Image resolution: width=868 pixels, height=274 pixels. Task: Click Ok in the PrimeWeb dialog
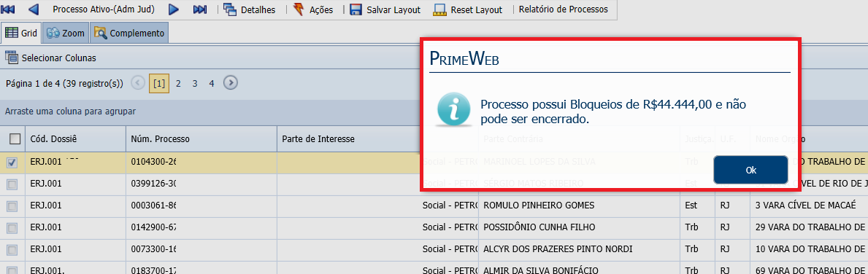(750, 170)
